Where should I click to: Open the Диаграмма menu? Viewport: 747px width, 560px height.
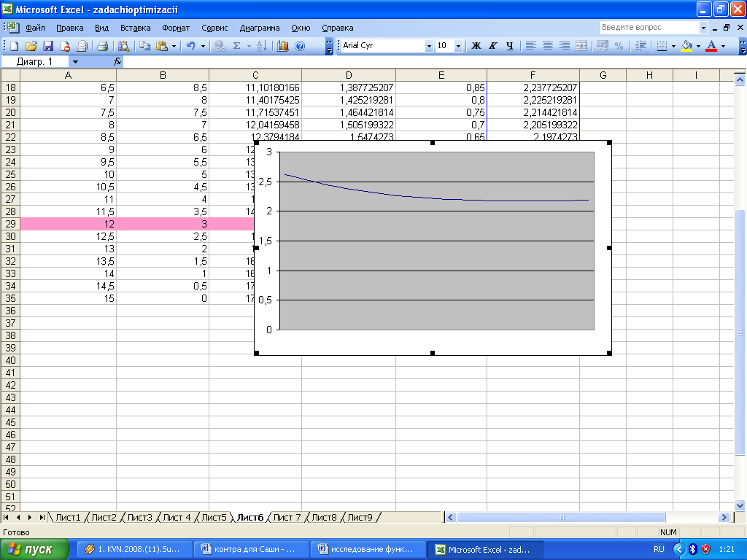click(x=259, y=28)
